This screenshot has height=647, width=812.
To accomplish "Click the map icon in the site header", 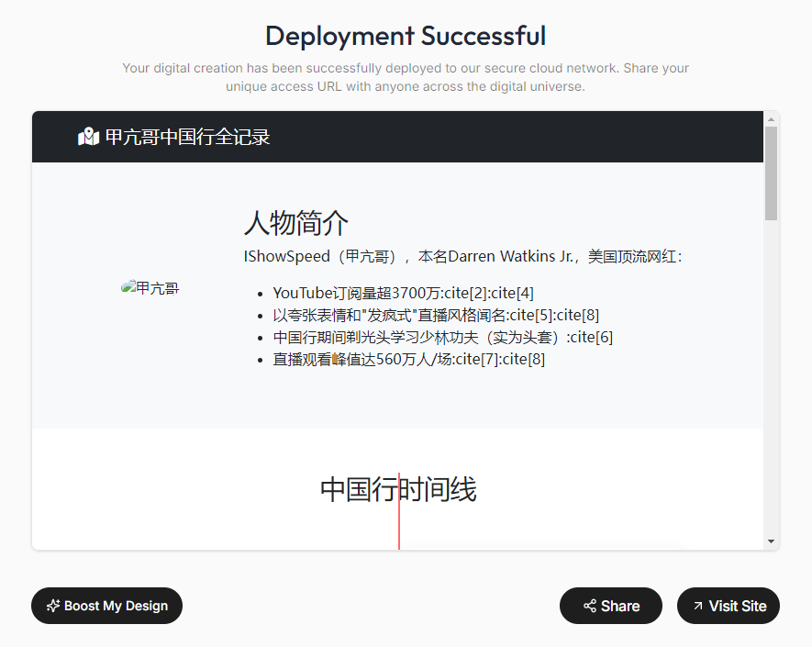I will (89, 137).
